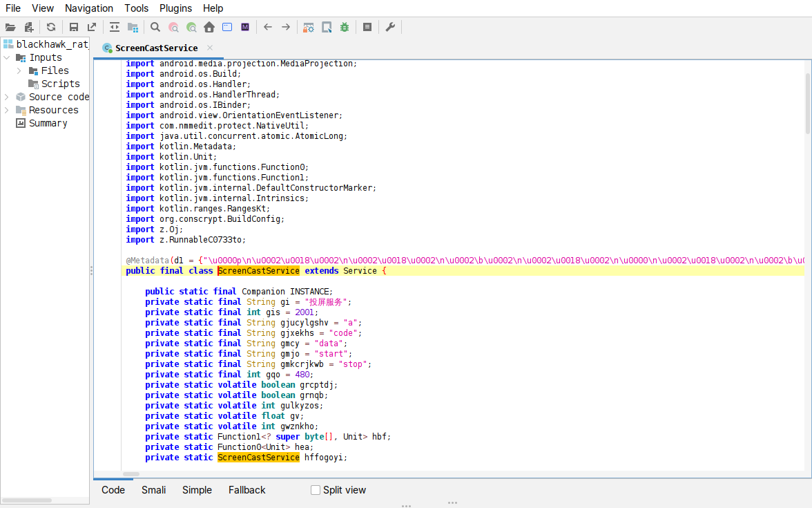Screen dimensions: 812x508
Task: Click the highlighted ScreenCastService type of hffogoyi
Action: pyautogui.click(x=258, y=458)
